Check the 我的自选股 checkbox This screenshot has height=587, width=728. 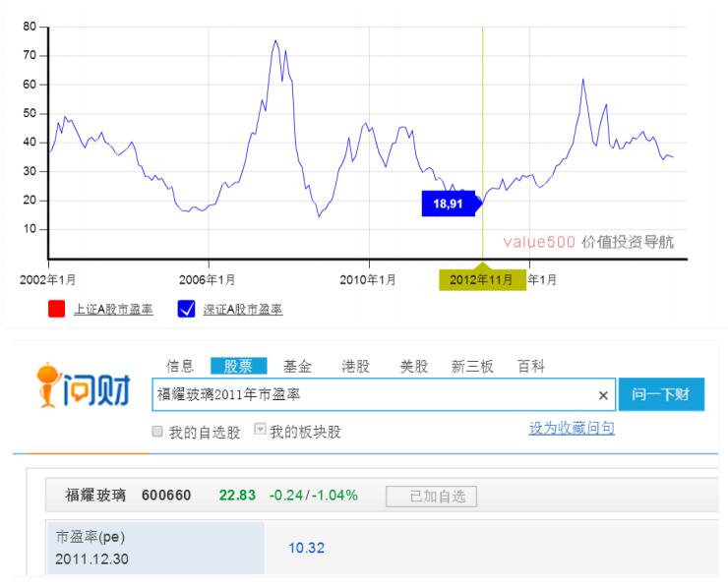(x=157, y=432)
